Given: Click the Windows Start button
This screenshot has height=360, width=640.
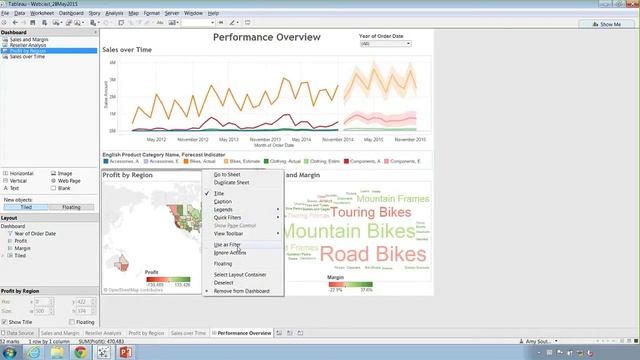Looking at the screenshot, I should 9,352.
